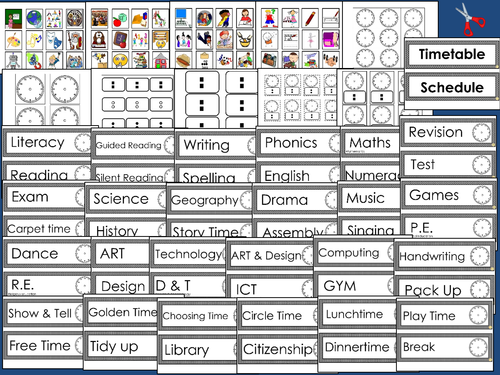Select the GYM label card

[354, 285]
